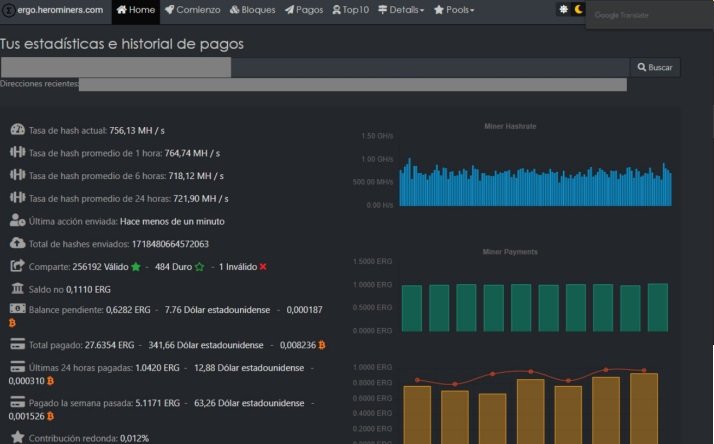Click the total hashes cloud upload icon

click(17, 243)
